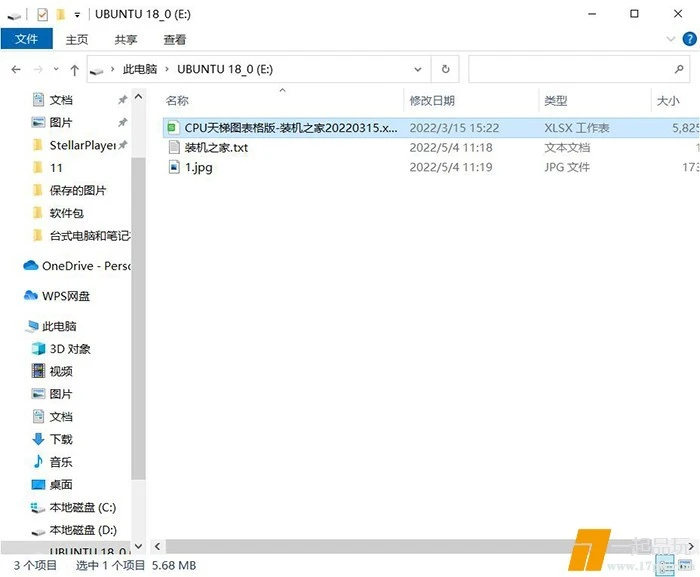
Task: Select 本地磁盘 (C:) in navigation pane
Action: pyautogui.click(x=82, y=507)
